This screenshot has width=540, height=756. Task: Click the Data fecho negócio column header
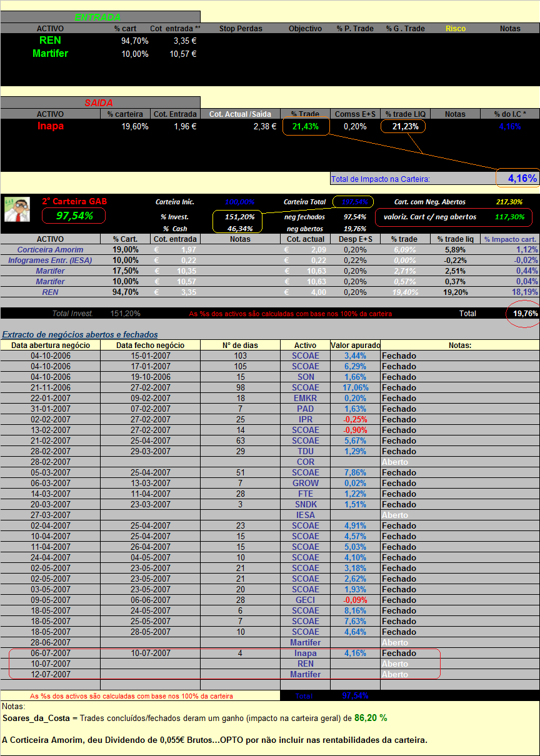(150, 346)
